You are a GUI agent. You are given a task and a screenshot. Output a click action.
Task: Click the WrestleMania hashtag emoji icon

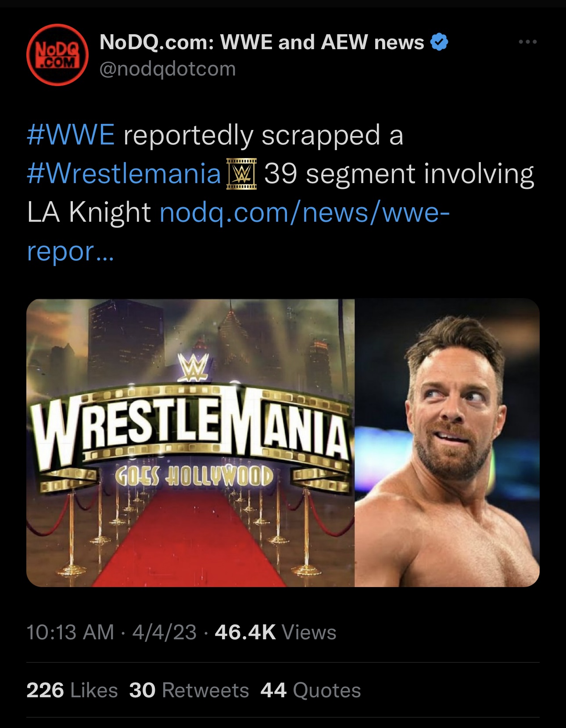coord(241,174)
